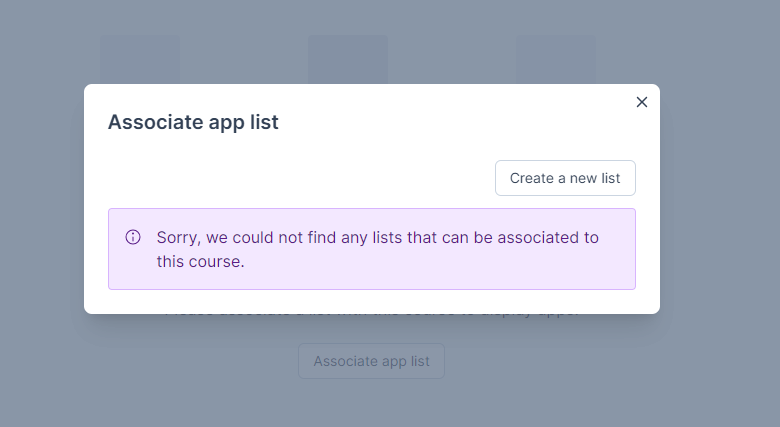Click the words 'this course.' in alert
Image resolution: width=780 pixels, height=427 pixels.
coord(200,261)
